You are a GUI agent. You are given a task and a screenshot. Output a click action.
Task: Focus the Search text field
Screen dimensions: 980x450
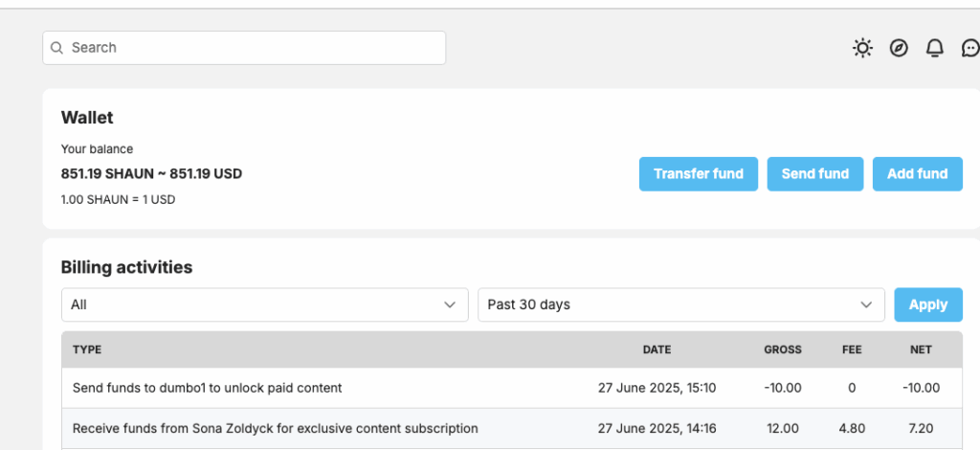(244, 48)
